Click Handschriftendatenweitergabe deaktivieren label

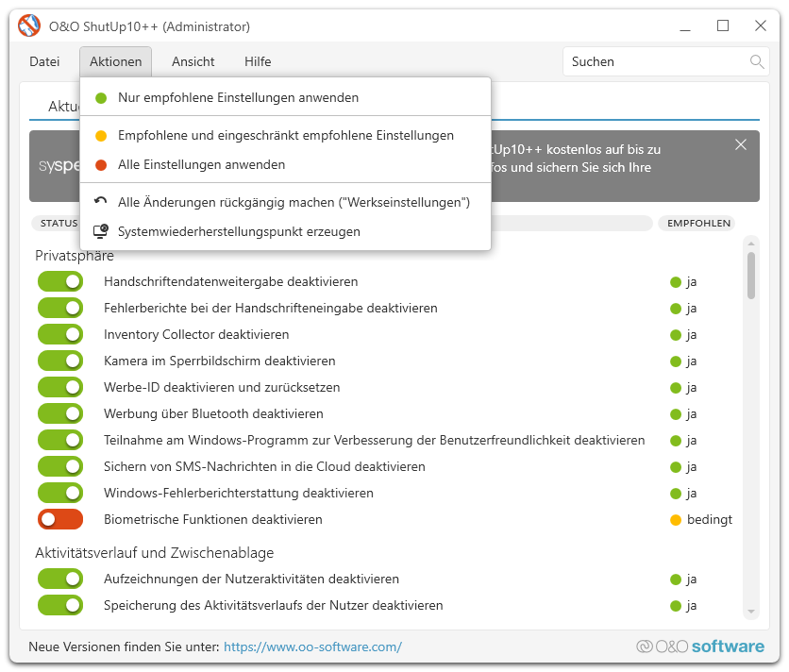coord(230,281)
